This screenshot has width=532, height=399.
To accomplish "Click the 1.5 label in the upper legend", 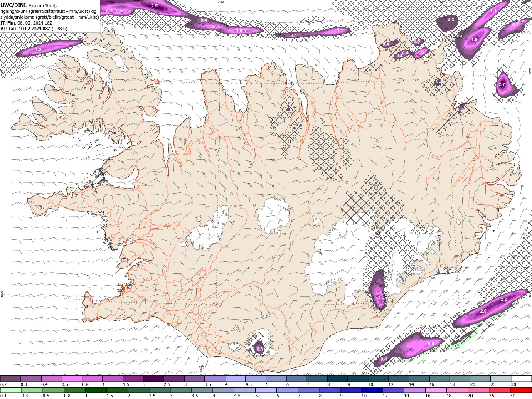I will coord(126,384).
